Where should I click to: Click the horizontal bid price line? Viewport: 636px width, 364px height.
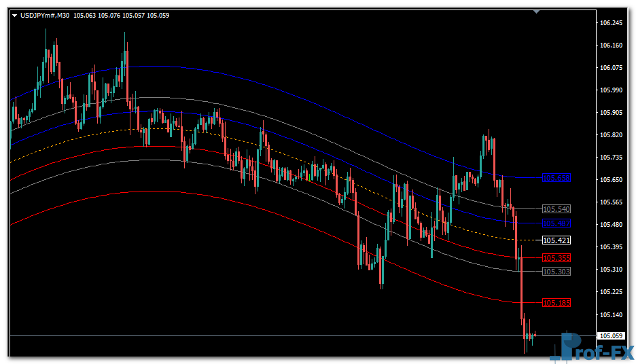tap(272, 336)
